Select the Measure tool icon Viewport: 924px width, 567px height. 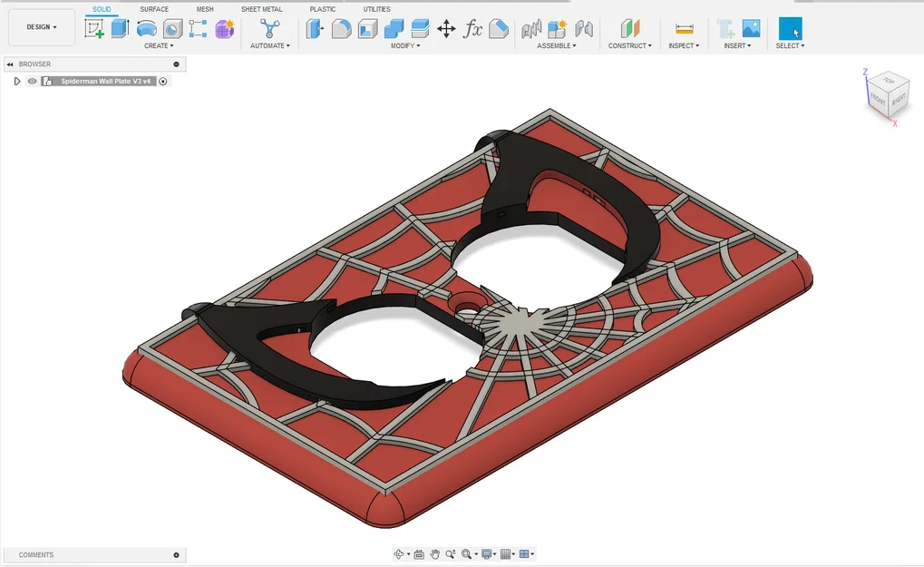click(x=684, y=28)
